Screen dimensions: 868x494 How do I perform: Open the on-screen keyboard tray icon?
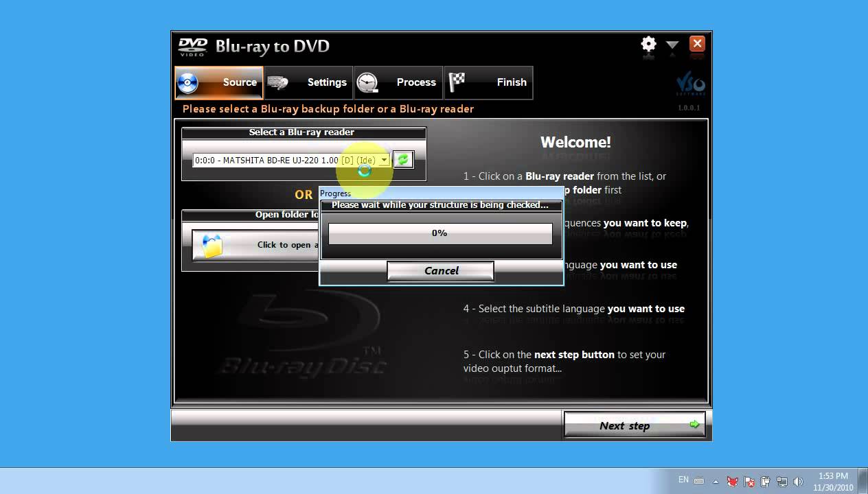coord(699,480)
